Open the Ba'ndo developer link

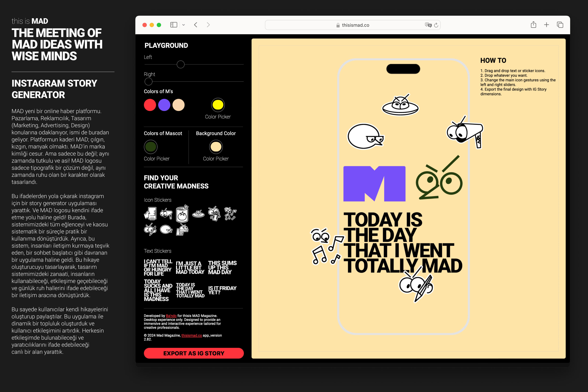[x=171, y=316]
